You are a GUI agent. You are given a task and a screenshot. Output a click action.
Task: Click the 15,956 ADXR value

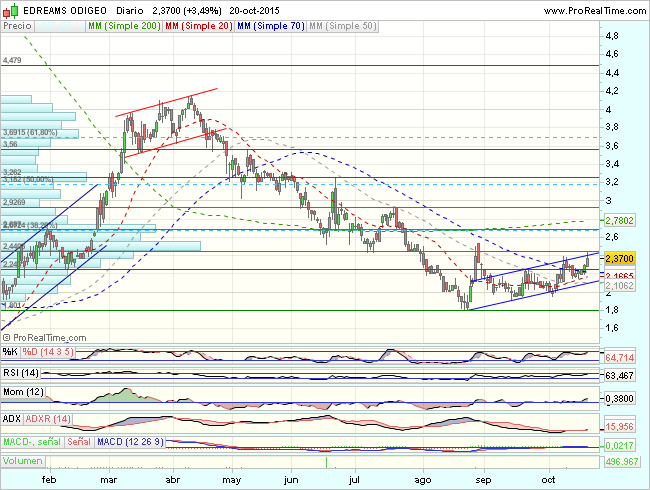[x=619, y=426]
